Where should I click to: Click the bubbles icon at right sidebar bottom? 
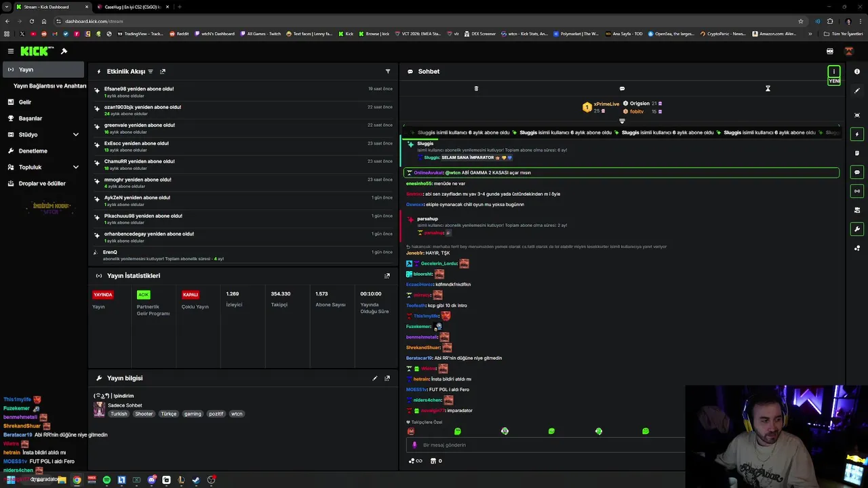857,248
